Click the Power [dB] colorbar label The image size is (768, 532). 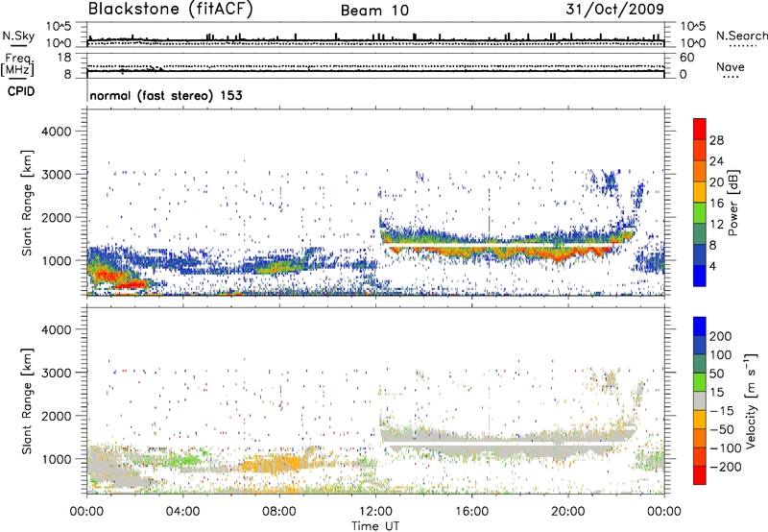pos(733,203)
